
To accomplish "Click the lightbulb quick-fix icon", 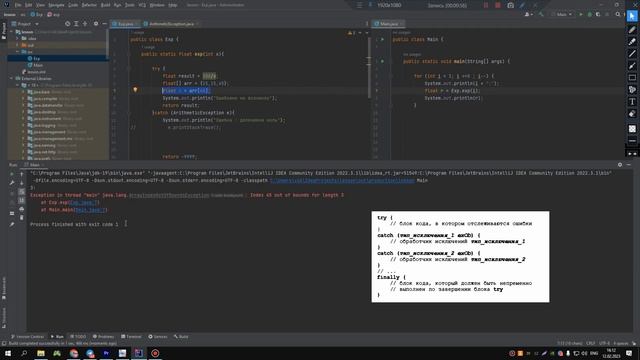I will pos(135,90).
